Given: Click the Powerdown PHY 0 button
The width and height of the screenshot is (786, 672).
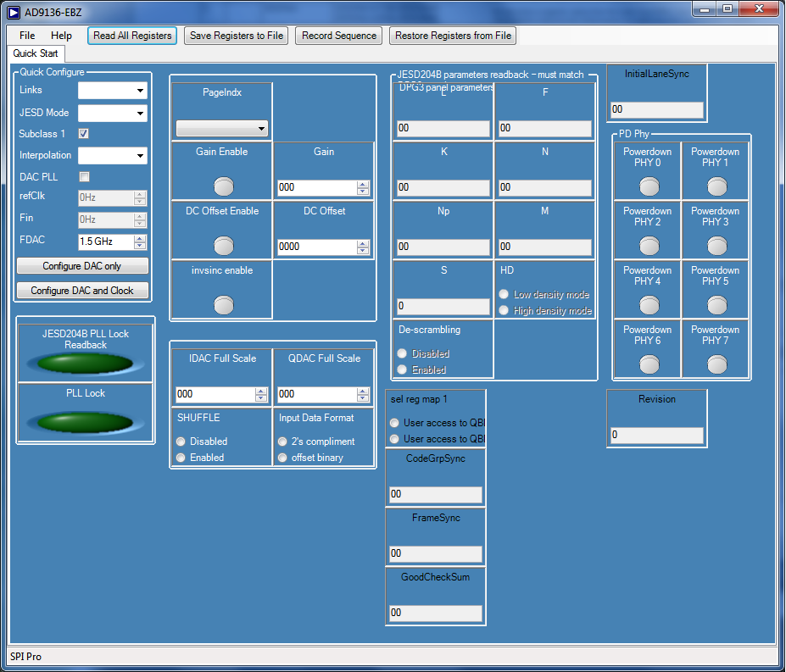Looking at the screenshot, I should (x=649, y=186).
